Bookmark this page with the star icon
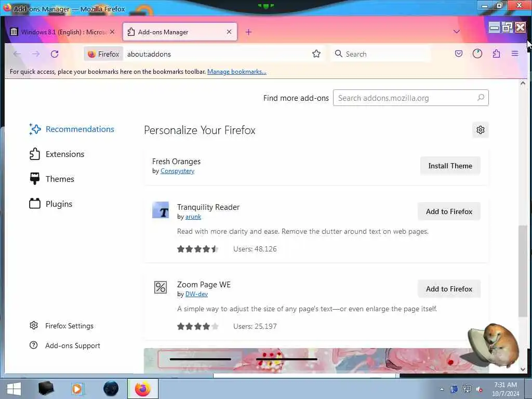Image resolution: width=532 pixels, height=399 pixels. 316,54
